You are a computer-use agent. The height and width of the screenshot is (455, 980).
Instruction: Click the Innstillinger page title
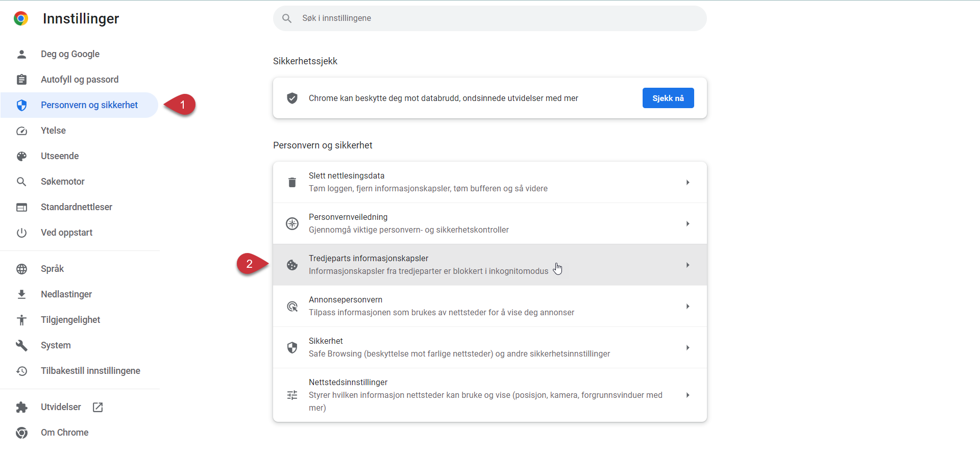click(x=81, y=19)
